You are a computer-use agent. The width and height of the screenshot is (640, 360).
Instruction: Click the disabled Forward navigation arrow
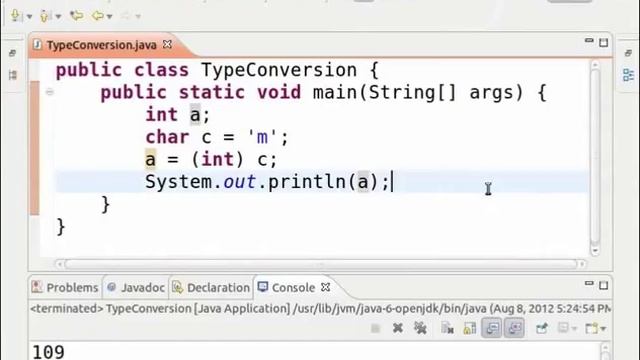[126, 16]
